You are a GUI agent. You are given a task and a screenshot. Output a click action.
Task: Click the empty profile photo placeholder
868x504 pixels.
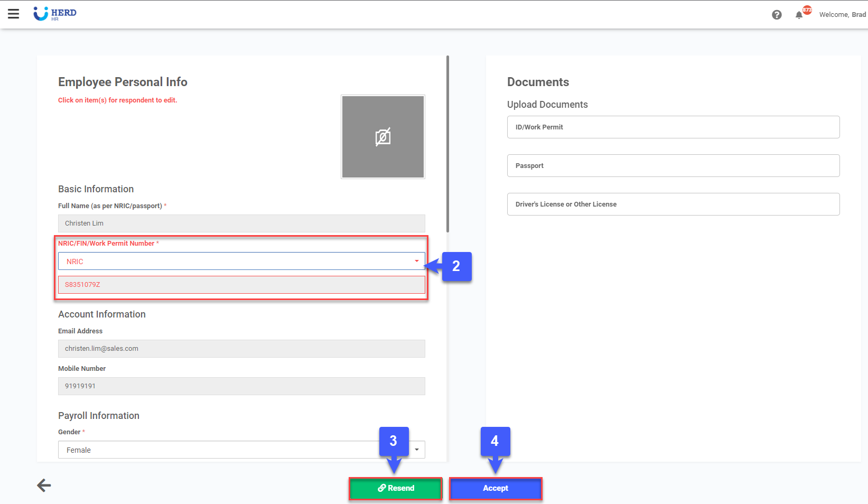(x=382, y=136)
